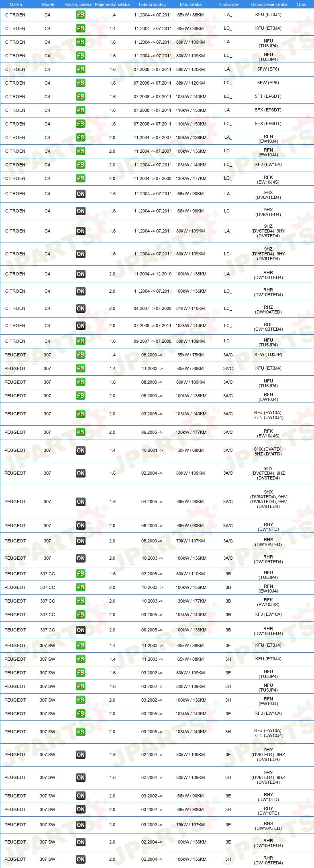Viewport: 314px width, 868px height.
Task: Click ON diesel icon in Citroen C4 RHR LA_ row
Action: pos(80,274)
